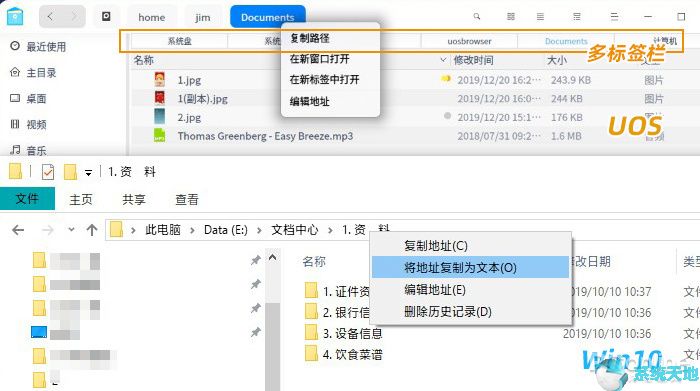Sort by the 名称 column in UOS
The image size is (700, 391).
[x=143, y=60]
